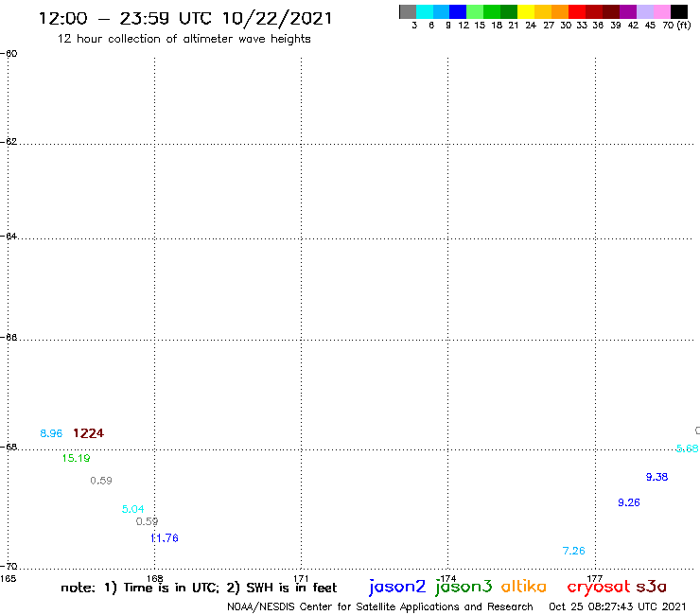700x615 pixels.
Task: Choose the pink swatch in the color scale
Action: 662,11
